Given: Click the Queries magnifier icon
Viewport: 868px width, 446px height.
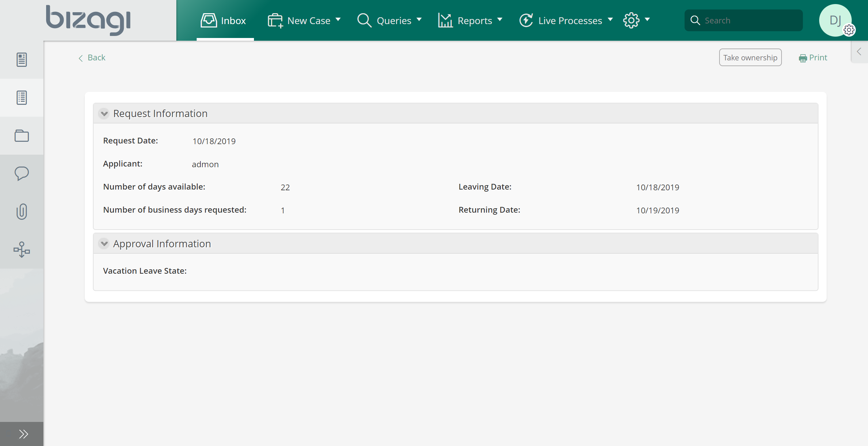Looking at the screenshot, I should click(364, 20).
